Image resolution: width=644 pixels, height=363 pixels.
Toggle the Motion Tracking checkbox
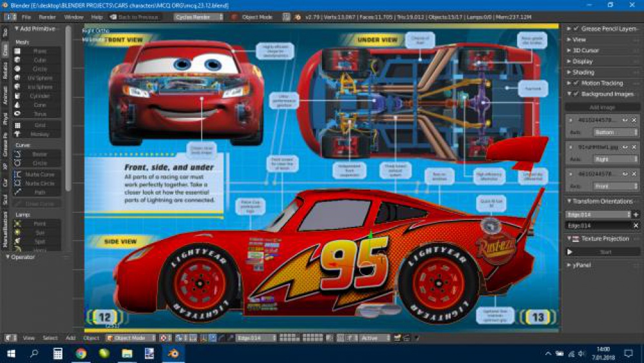(576, 83)
